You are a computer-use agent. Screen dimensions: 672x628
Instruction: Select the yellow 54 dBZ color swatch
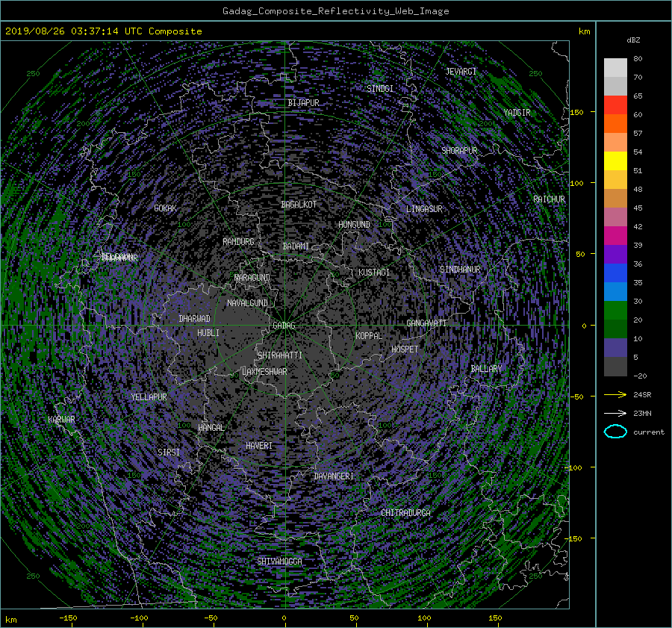pyautogui.click(x=615, y=161)
